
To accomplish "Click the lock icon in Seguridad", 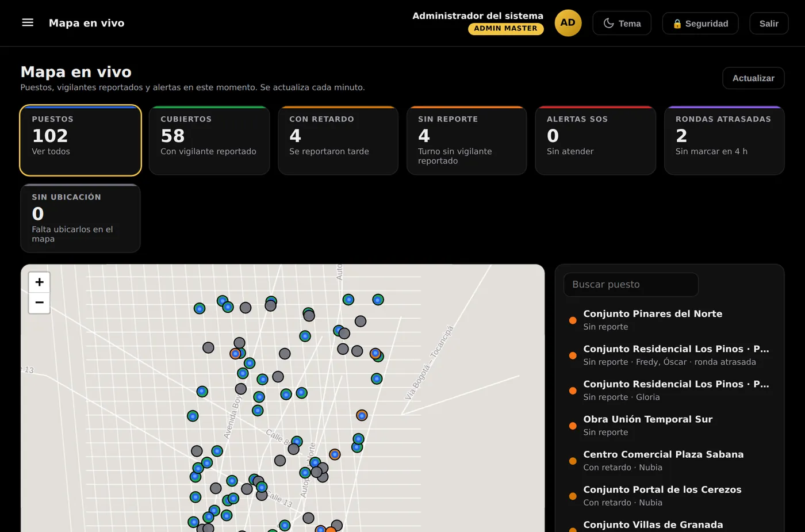I will pos(677,24).
